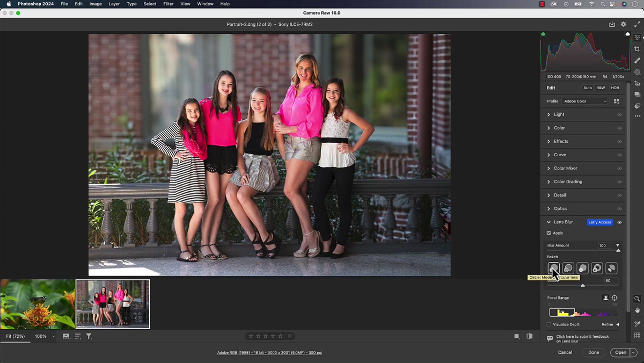Select the Hand pan tool

(637, 310)
